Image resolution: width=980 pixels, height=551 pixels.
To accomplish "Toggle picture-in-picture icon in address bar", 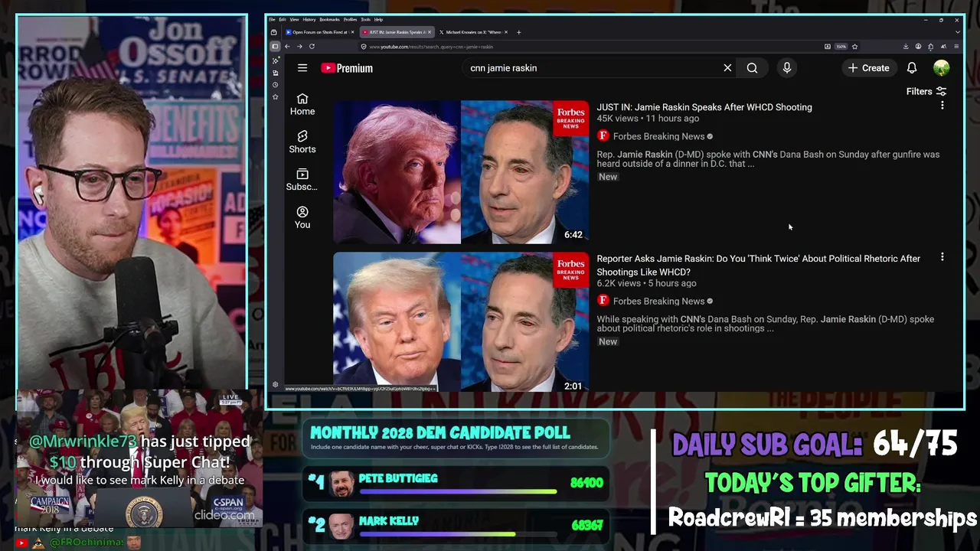I will (x=828, y=47).
